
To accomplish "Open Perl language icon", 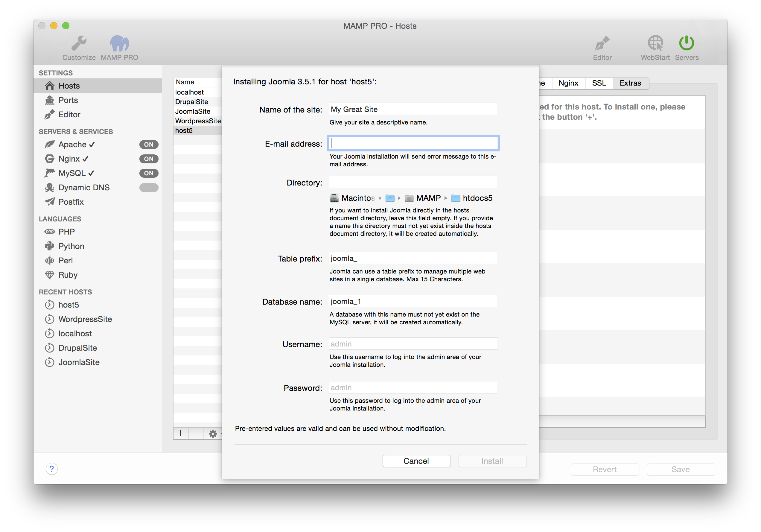I will pos(50,261).
